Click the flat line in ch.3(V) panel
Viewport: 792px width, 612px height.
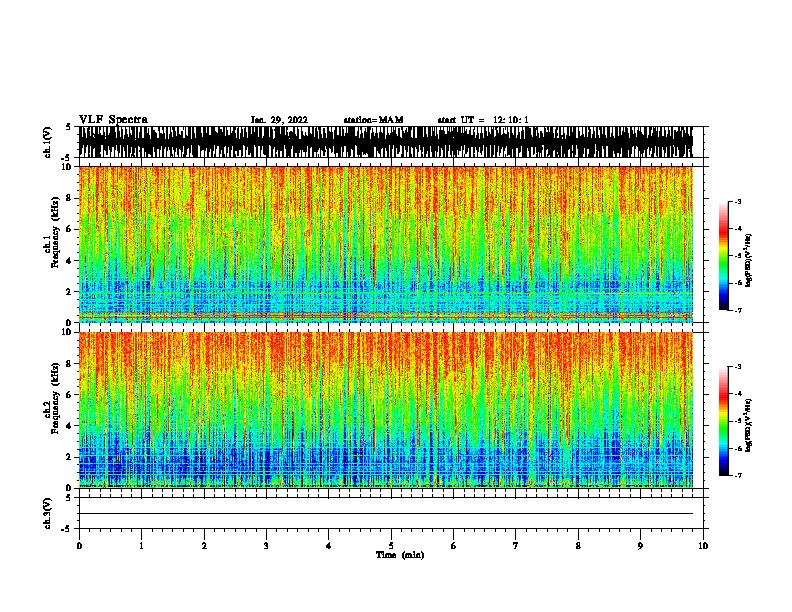[386, 514]
